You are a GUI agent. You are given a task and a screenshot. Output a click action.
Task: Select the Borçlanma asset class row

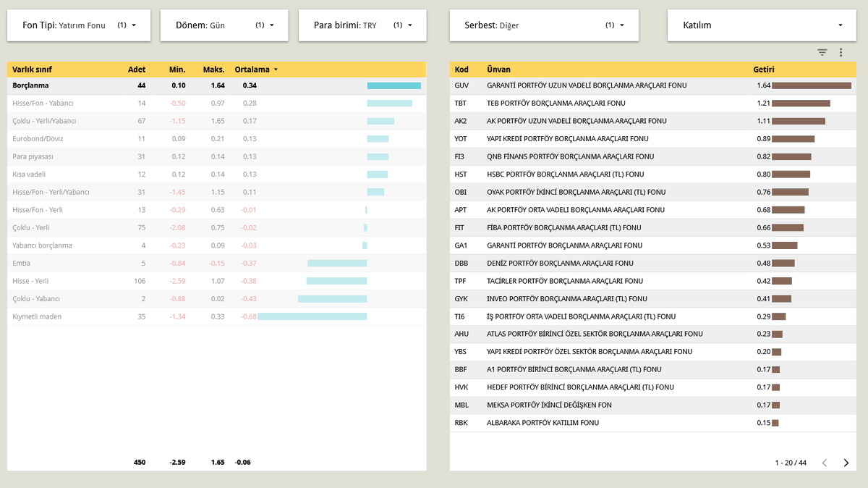[216, 85]
